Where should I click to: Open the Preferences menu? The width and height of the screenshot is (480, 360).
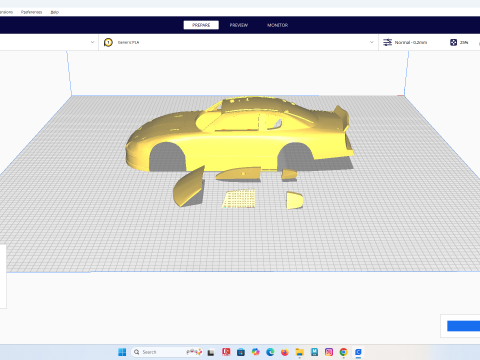(32, 12)
